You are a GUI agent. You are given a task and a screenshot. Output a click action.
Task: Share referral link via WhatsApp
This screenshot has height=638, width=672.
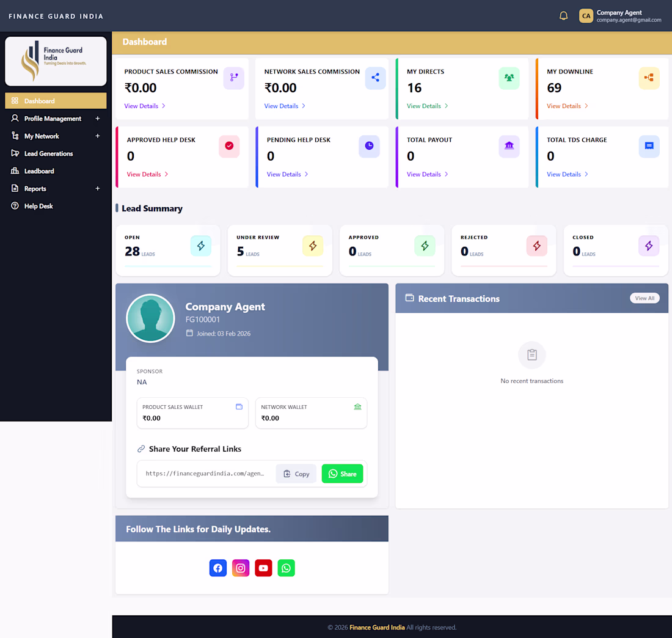343,474
